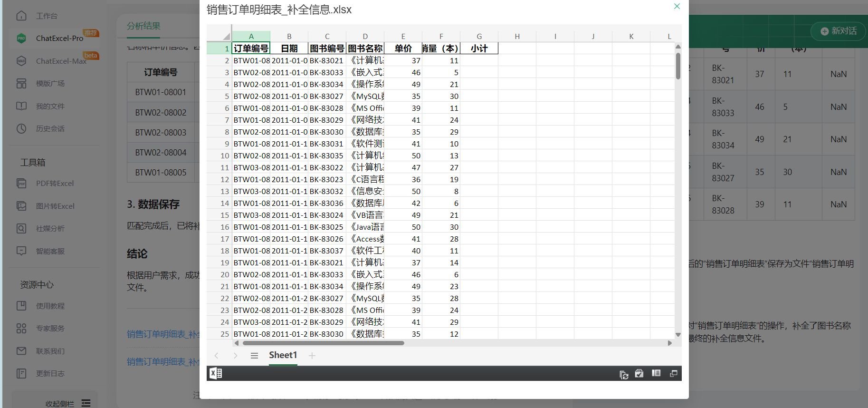The image size is (868, 408).
Task: Click the previous sheet arrow
Action: (x=217, y=356)
